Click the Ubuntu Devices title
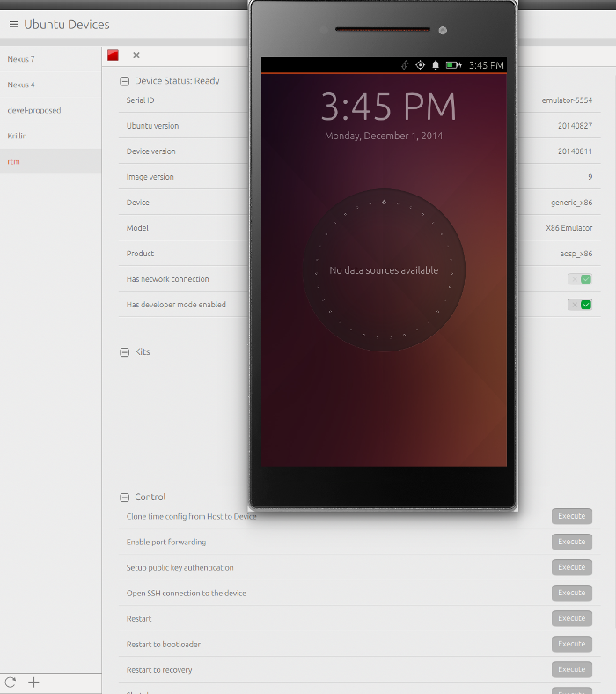616x694 pixels. 67,25
